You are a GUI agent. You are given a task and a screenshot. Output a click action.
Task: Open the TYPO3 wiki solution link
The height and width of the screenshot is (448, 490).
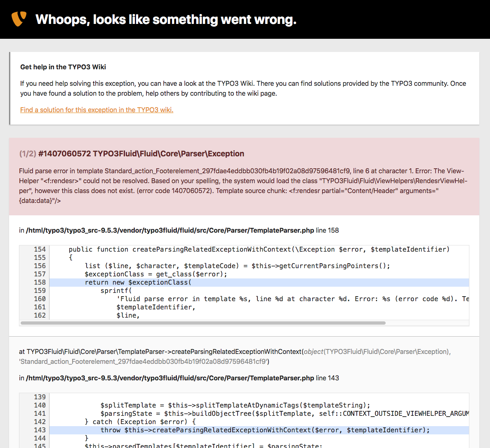click(97, 110)
